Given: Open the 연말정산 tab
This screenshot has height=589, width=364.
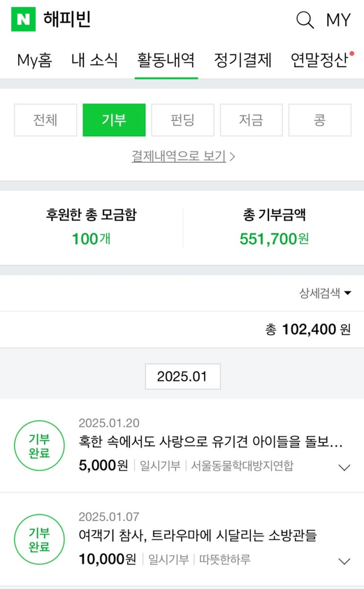Looking at the screenshot, I should click(319, 60).
